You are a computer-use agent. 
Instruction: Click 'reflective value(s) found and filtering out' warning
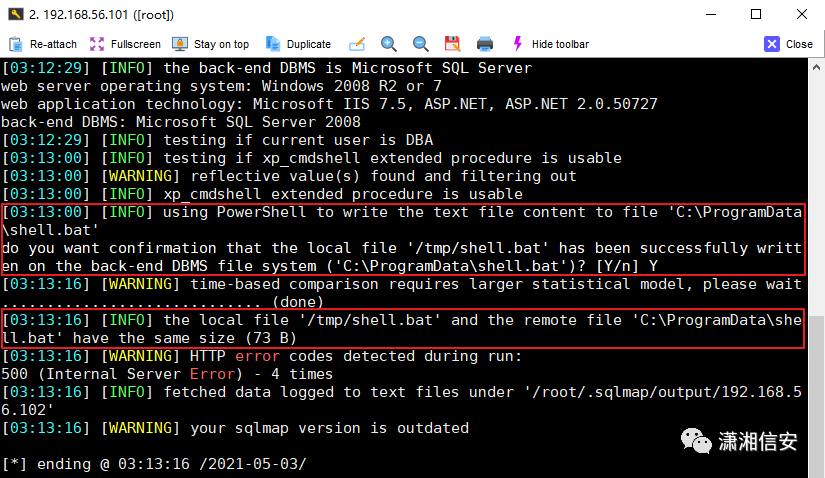point(384,176)
